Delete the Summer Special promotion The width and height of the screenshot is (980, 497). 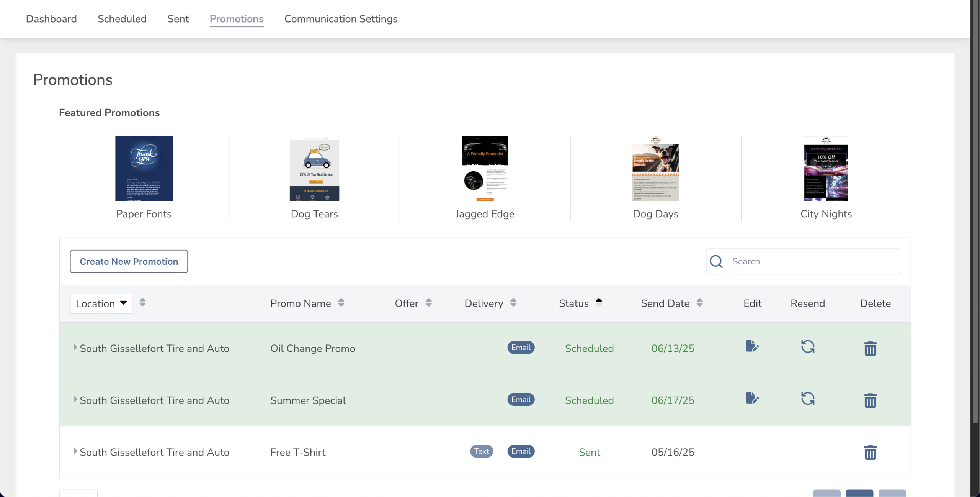pyautogui.click(x=870, y=400)
